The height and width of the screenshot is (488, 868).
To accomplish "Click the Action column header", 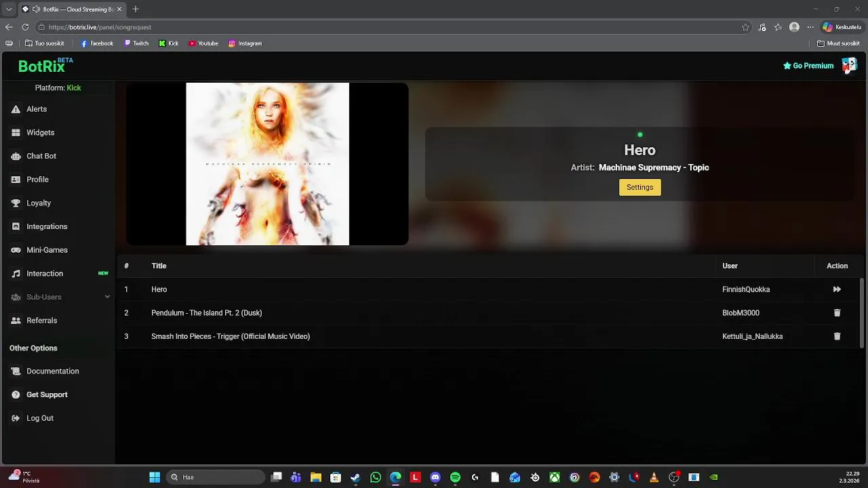I will click(x=837, y=266).
